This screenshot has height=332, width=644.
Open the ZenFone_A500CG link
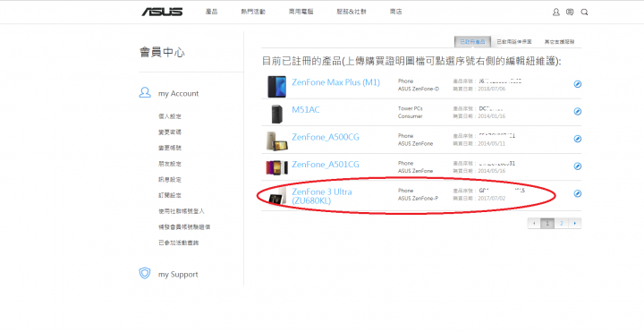tap(326, 137)
